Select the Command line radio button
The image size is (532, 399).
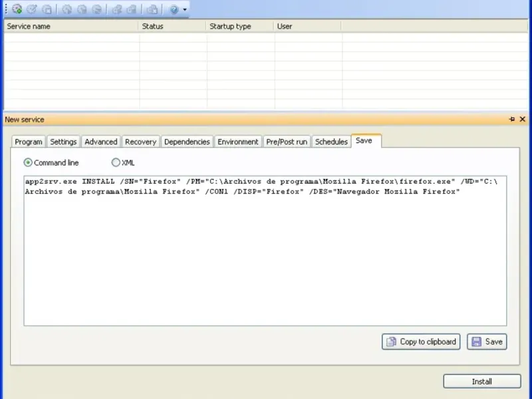[x=28, y=163]
